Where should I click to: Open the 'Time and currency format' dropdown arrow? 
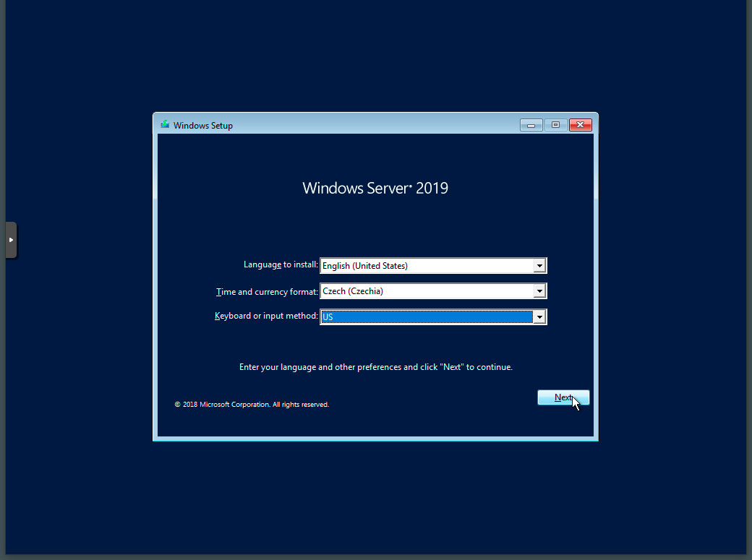pos(539,290)
